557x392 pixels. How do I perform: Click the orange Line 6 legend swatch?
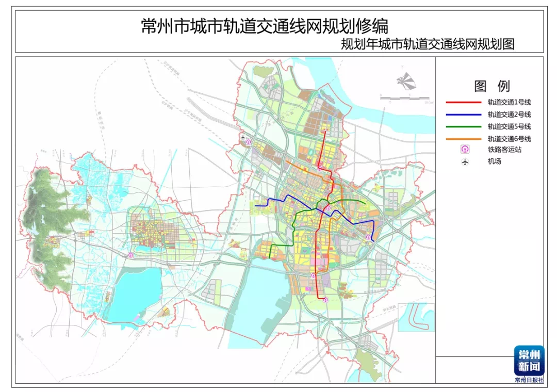pyautogui.click(x=464, y=139)
